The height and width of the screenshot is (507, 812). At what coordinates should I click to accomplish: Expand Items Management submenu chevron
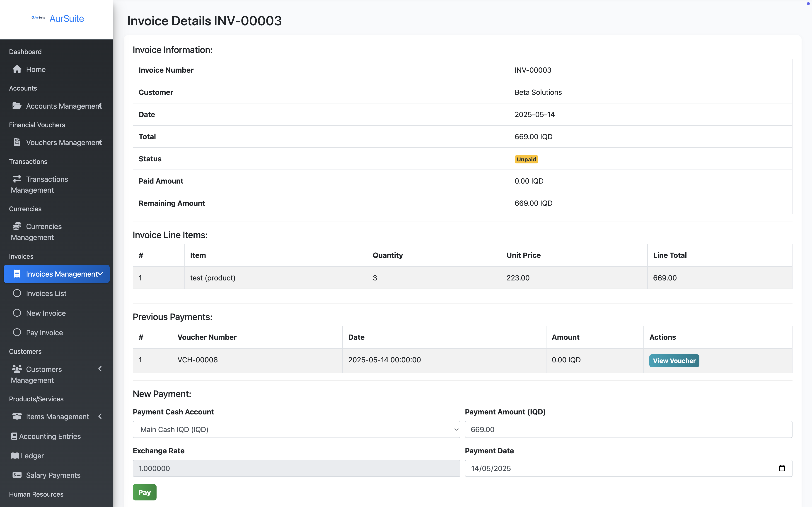[100, 416]
